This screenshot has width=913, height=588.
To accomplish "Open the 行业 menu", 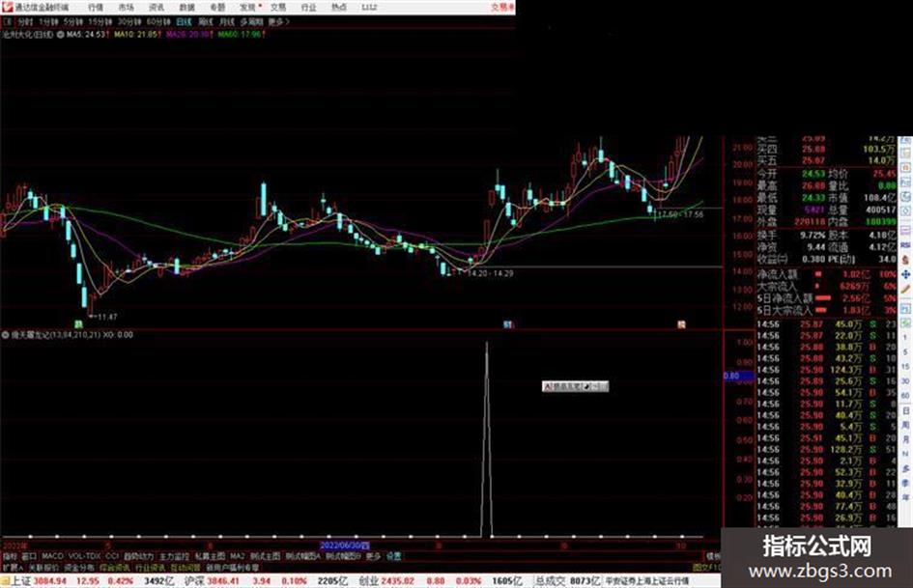I will coord(308,7).
